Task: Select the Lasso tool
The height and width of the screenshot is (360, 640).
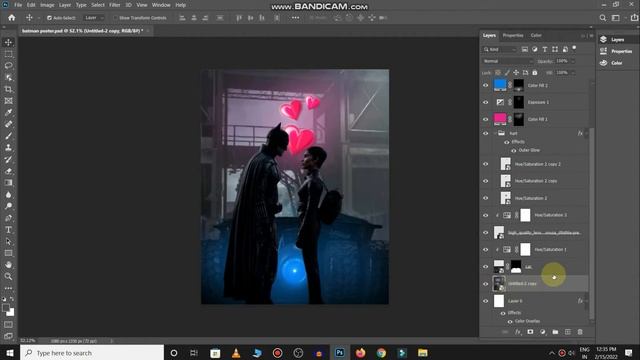Action: click(8, 65)
